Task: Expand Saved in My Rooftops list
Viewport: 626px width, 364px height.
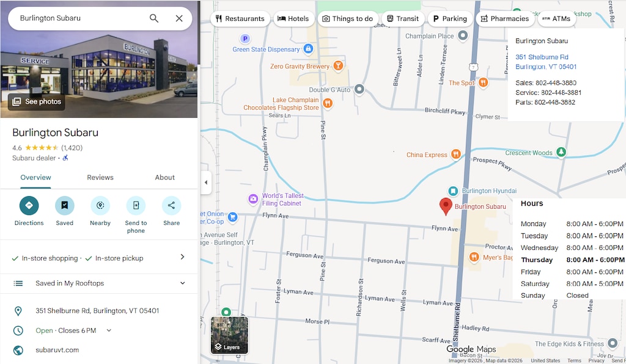Action: pyautogui.click(x=182, y=283)
